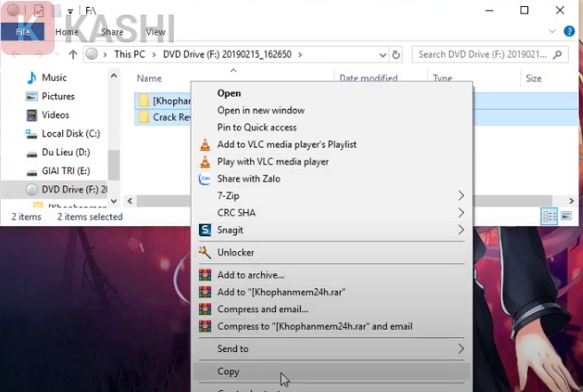583x392 pixels.
Task: Select Pin to Quick access
Action: point(257,128)
